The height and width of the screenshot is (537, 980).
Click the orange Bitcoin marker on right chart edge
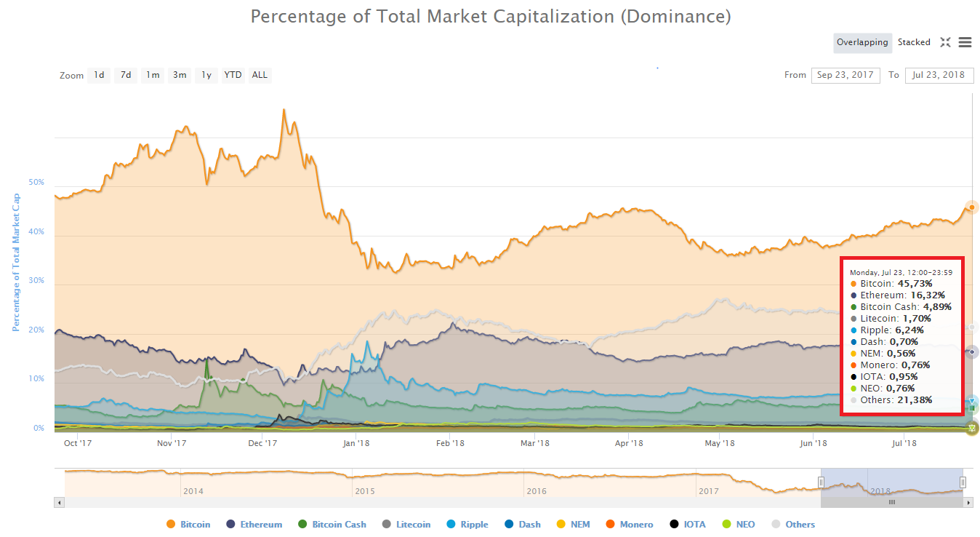point(971,207)
